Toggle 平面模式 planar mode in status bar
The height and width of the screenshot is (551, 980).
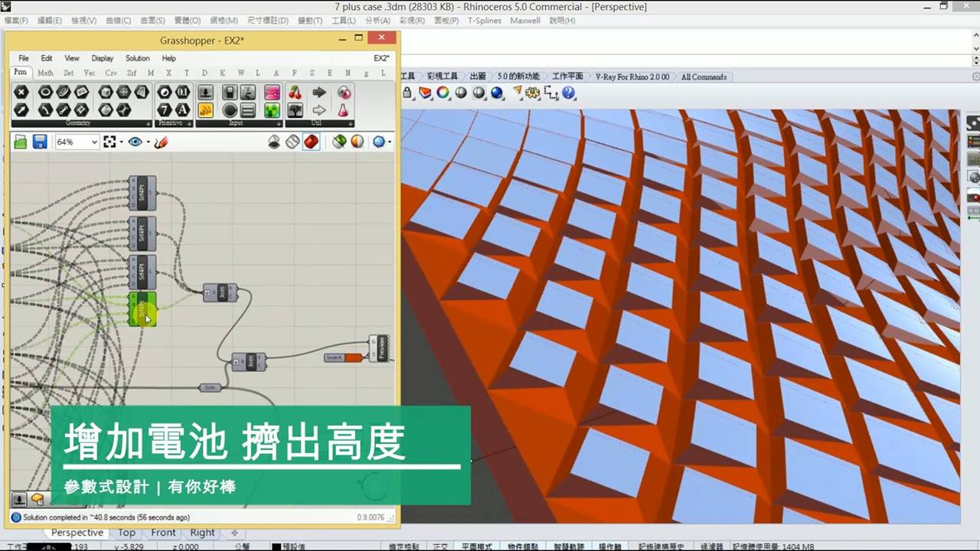pyautogui.click(x=476, y=546)
